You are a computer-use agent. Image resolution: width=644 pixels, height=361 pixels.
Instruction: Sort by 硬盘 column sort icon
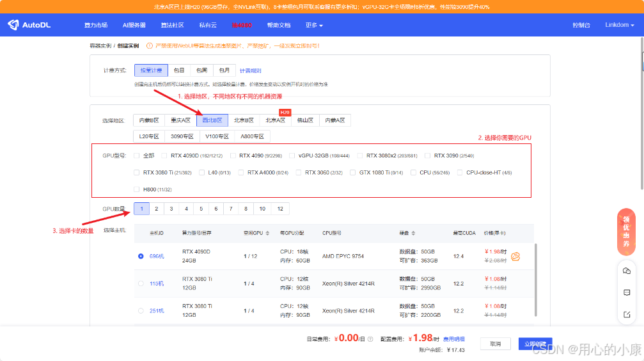(x=413, y=233)
